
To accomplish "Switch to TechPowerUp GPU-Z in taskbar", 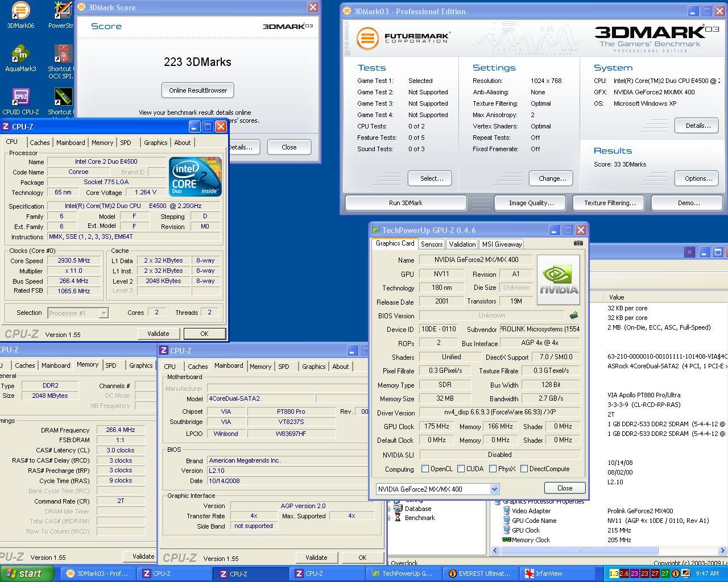I will point(403,573).
